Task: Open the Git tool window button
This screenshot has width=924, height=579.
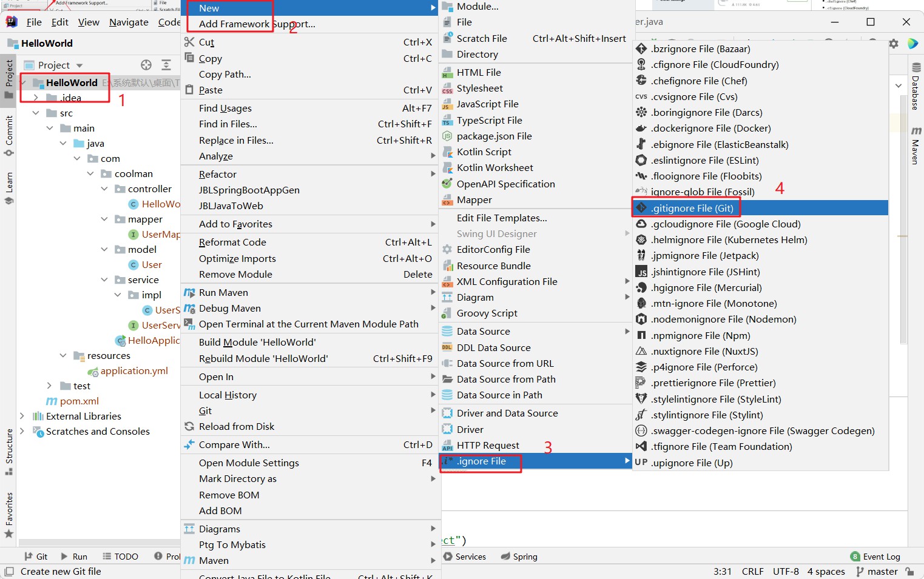Action: tap(36, 556)
